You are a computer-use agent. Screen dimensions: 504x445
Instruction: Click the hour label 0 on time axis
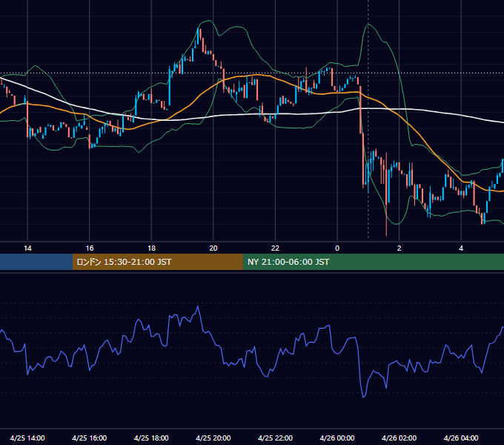[337, 248]
